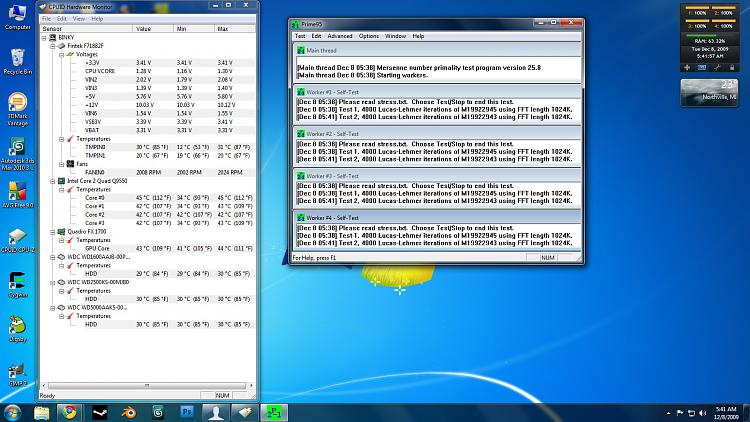
Task: Open the Windows Start menu orb
Action: click(12, 412)
